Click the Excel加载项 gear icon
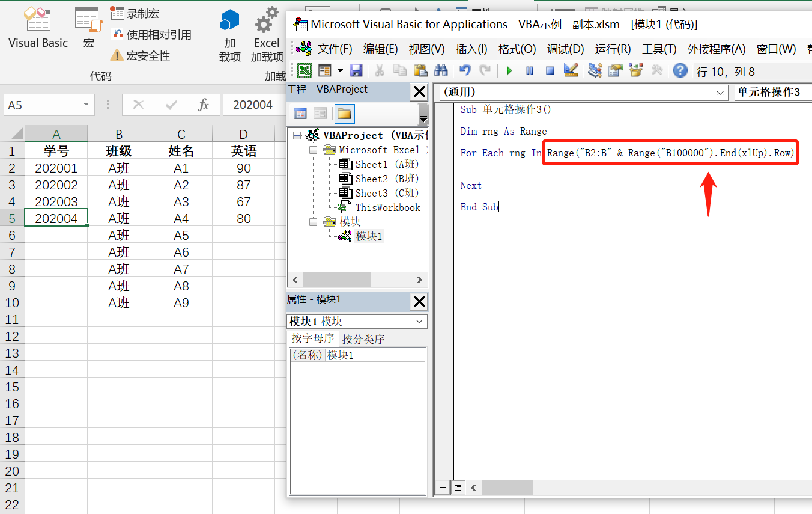 [x=267, y=35]
